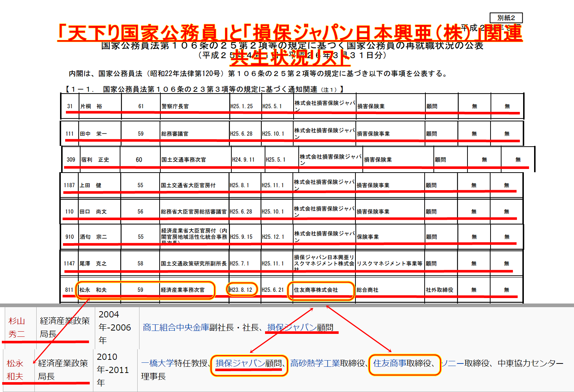Select the 別紙2 label box
The width and height of the screenshot is (574, 392).
(x=506, y=18)
